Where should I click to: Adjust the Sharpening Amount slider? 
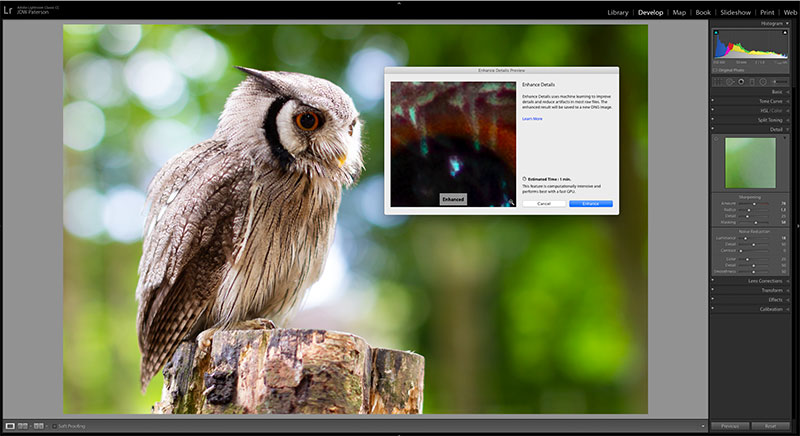click(x=754, y=203)
